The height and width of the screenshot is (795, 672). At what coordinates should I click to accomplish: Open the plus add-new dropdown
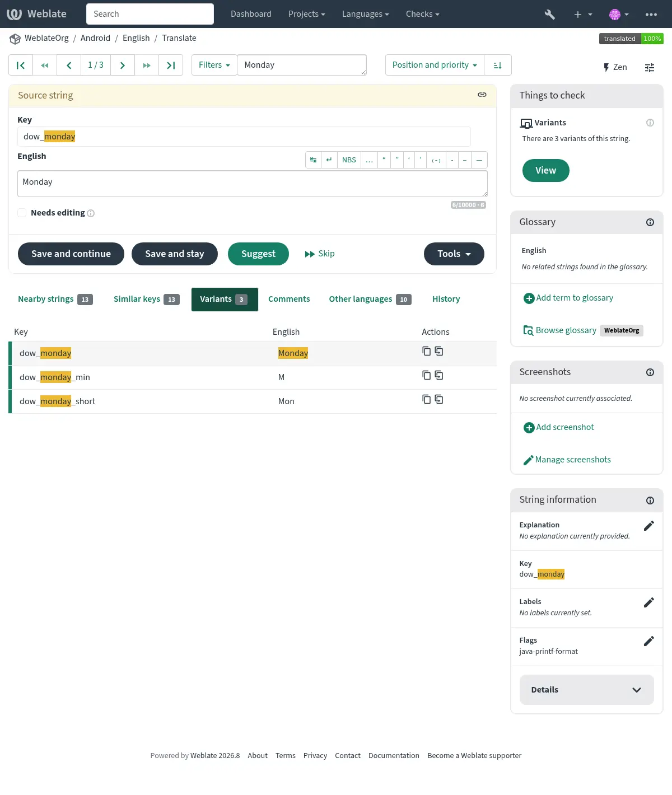[x=583, y=14]
